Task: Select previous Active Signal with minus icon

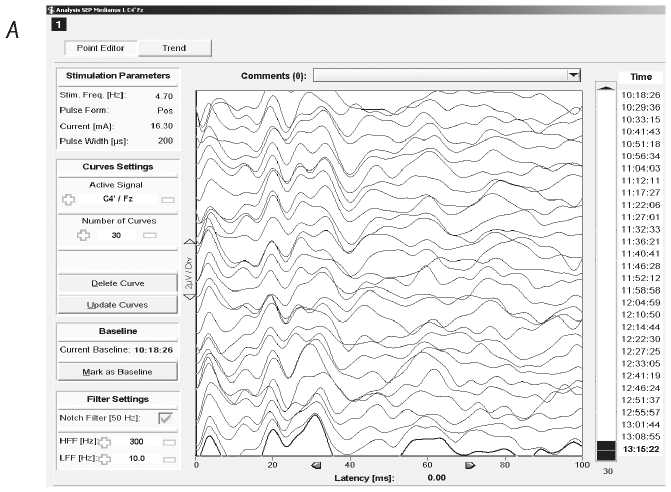Action: (x=168, y=200)
